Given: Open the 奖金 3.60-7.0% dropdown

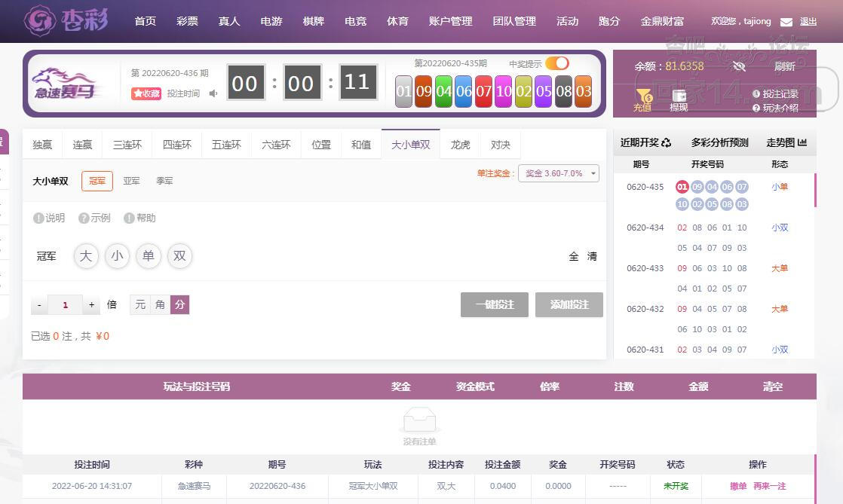Looking at the screenshot, I should pos(559,173).
